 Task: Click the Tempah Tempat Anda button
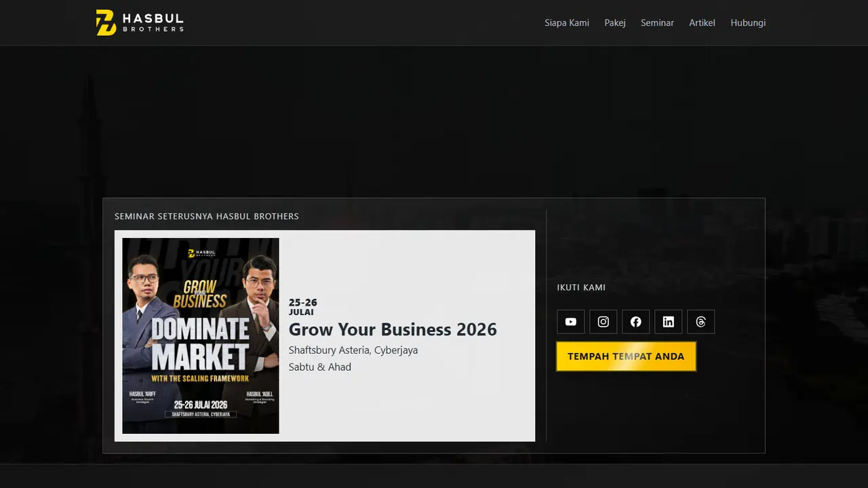point(626,357)
